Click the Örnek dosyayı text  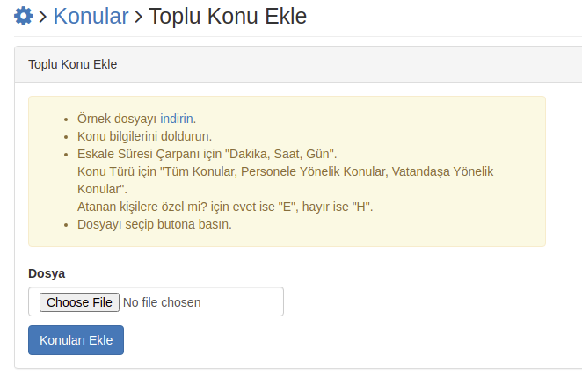[117, 119]
